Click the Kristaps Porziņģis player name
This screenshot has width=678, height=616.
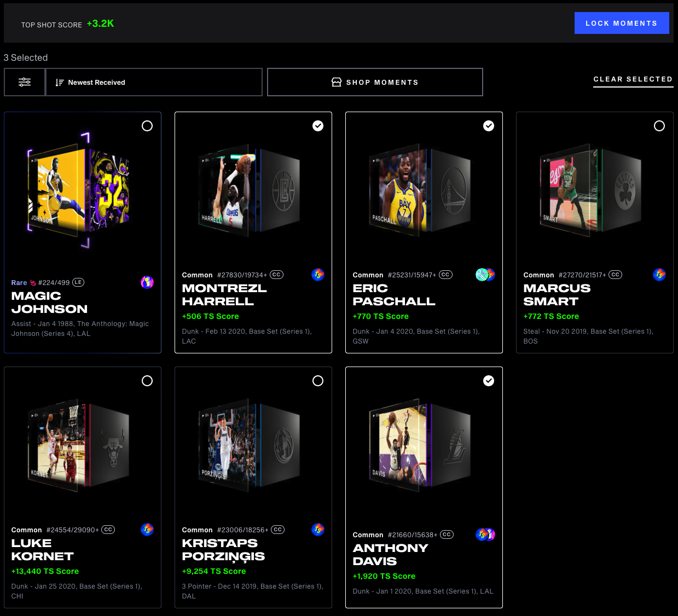click(x=223, y=550)
